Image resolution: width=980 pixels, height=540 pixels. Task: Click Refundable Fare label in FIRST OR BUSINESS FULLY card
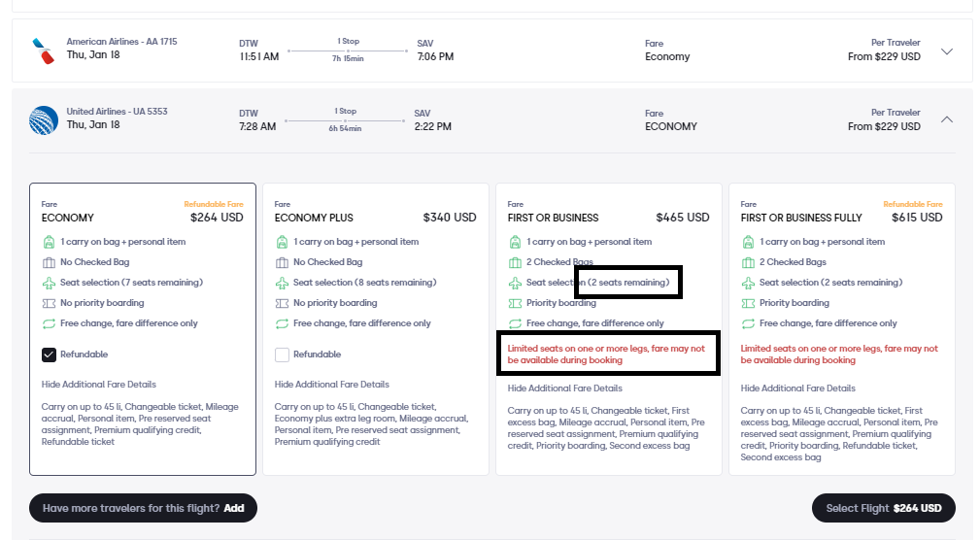(x=913, y=204)
